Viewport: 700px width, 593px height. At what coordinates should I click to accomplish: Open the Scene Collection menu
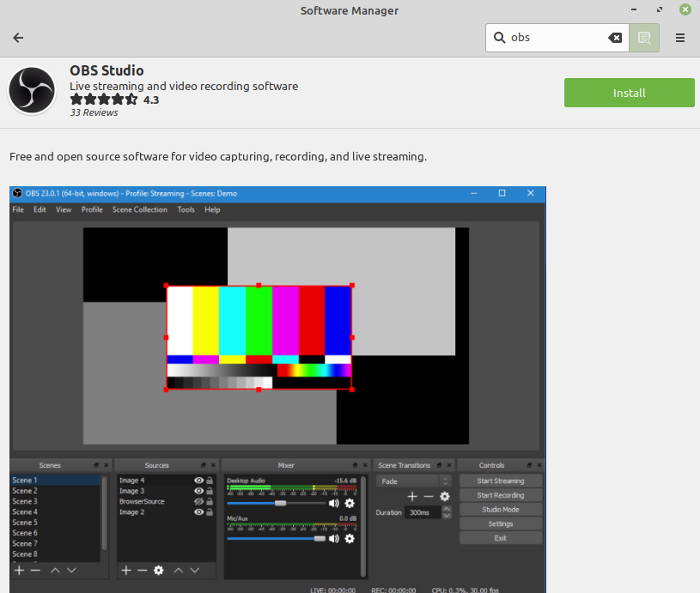tap(140, 209)
